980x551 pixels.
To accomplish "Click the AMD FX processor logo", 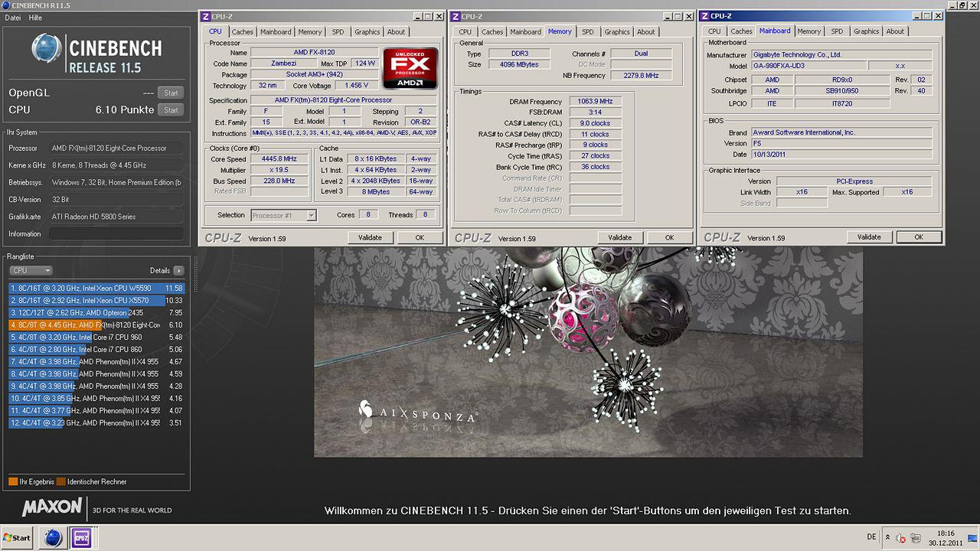I will tap(410, 69).
